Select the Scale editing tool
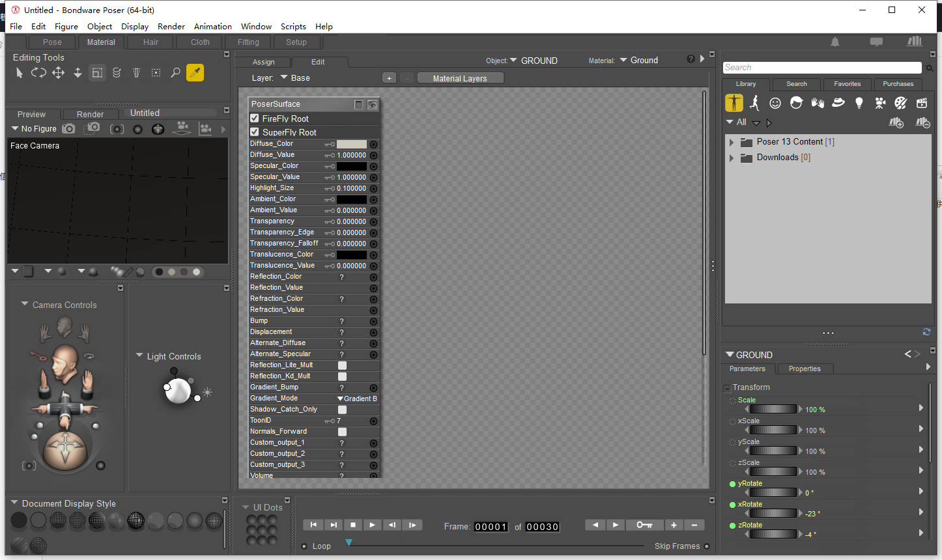Viewport: 942px width, 560px height. pos(97,73)
